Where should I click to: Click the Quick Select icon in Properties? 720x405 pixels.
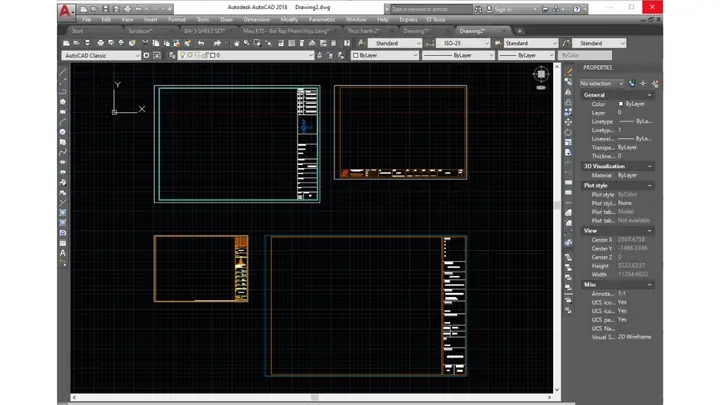[x=655, y=84]
